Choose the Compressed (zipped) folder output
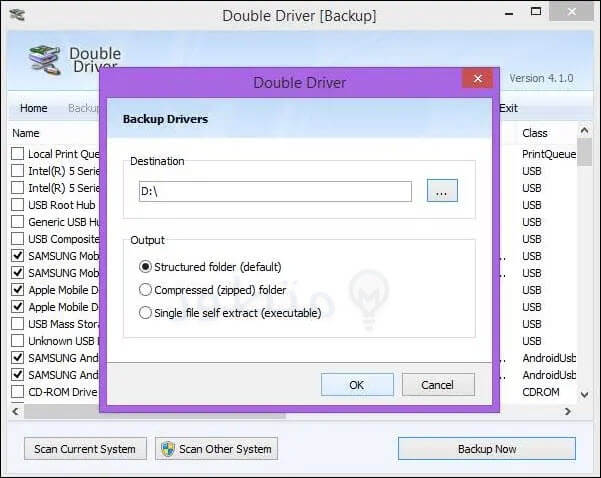Image resolution: width=601 pixels, height=478 pixels. (213, 290)
